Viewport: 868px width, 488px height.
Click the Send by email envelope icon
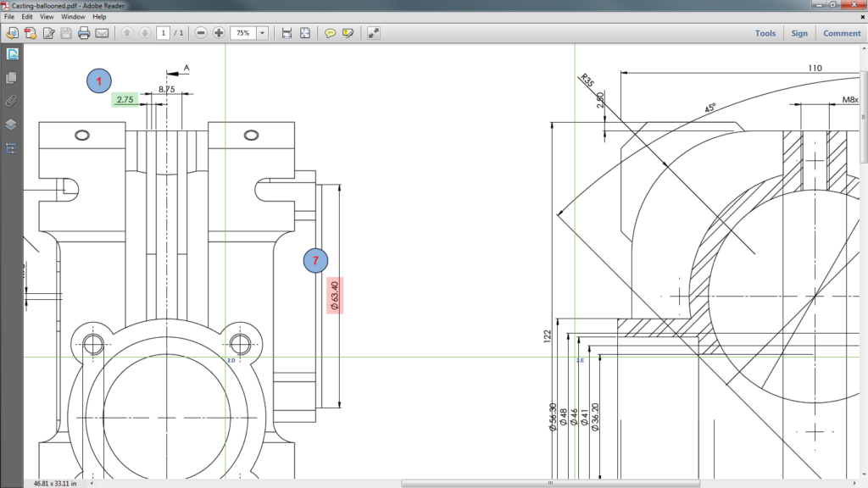click(102, 33)
